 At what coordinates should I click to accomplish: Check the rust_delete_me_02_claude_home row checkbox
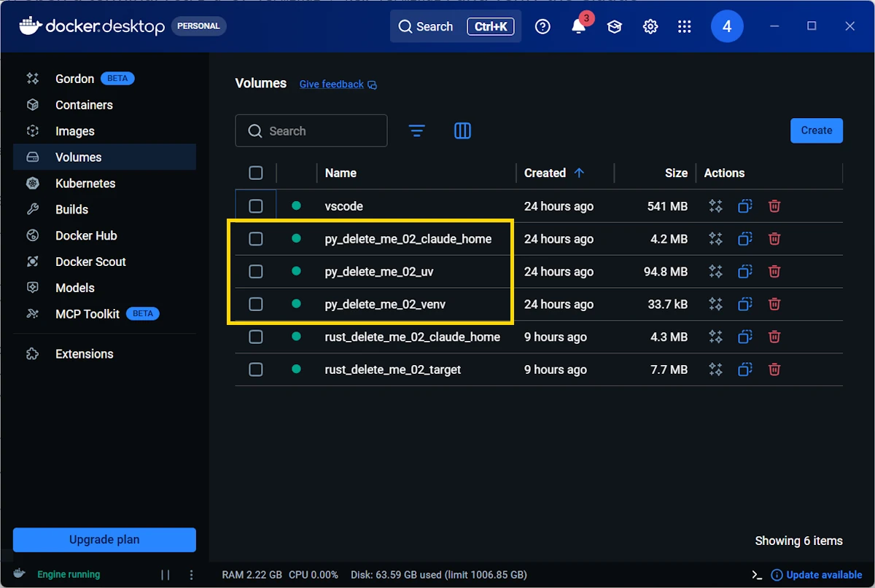coord(256,337)
